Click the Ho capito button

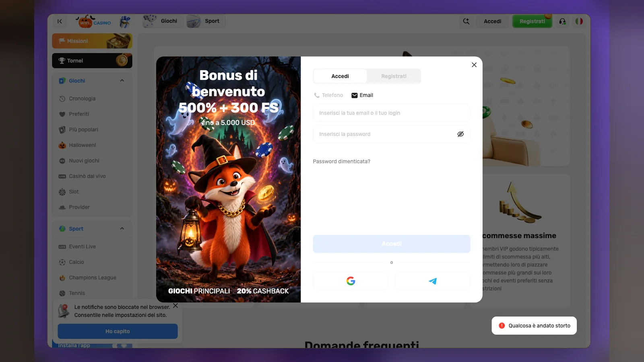(118, 331)
